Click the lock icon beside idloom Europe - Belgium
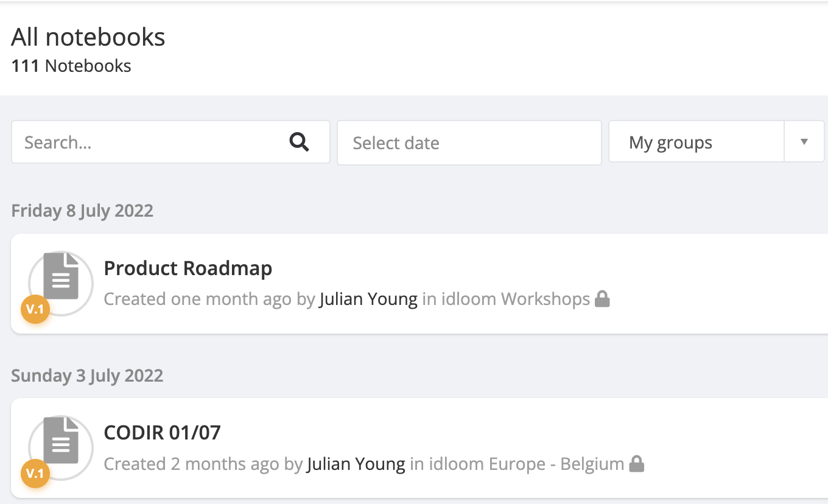 tap(636, 464)
